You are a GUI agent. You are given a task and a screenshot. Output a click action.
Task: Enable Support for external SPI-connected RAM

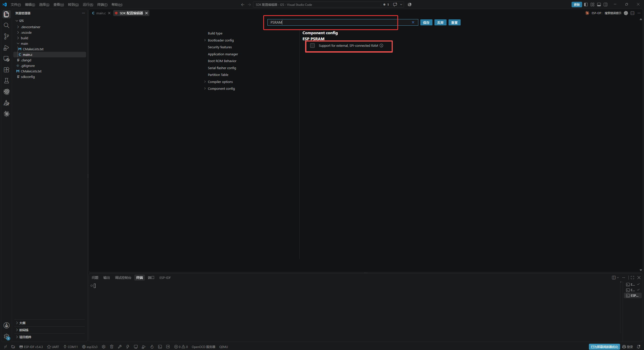[x=312, y=46]
